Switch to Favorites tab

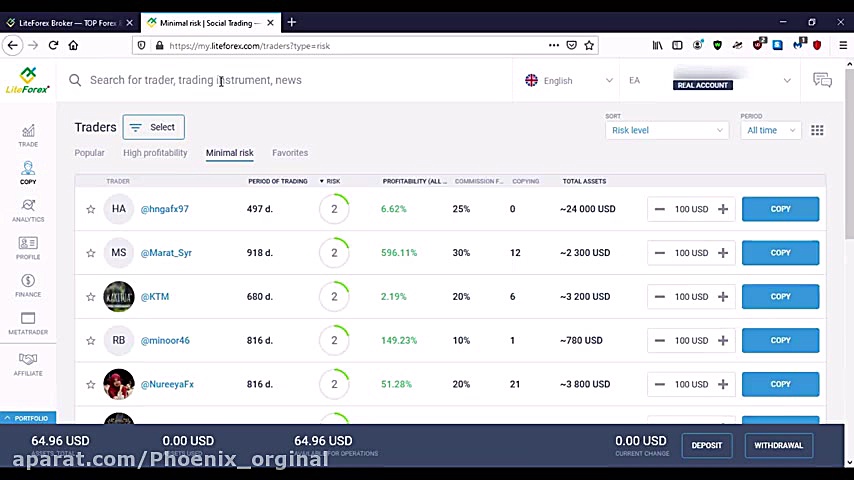[x=290, y=153]
